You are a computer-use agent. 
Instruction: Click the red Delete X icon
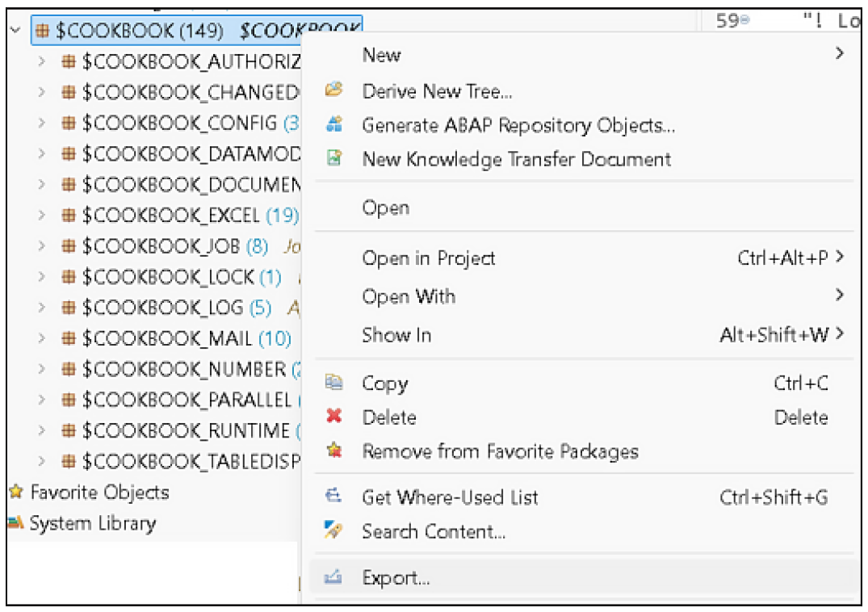coord(333,416)
